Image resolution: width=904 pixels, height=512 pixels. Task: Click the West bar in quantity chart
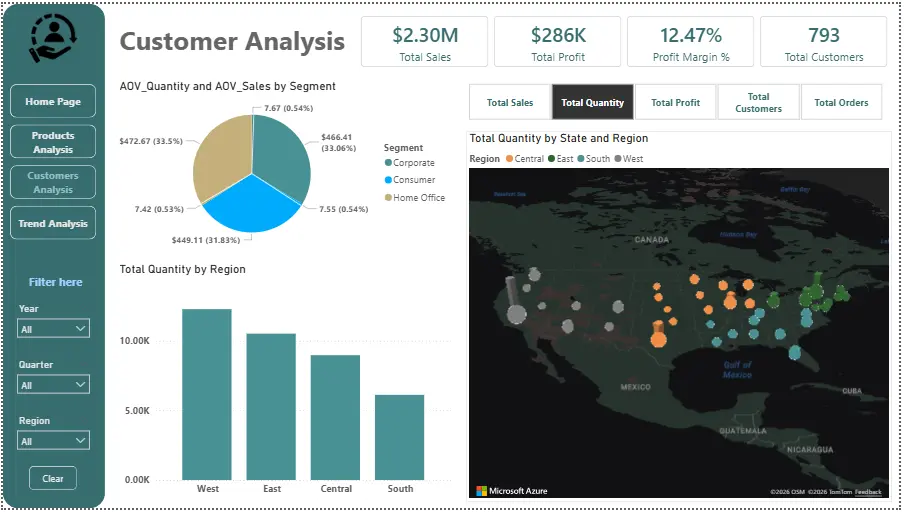(x=207, y=394)
